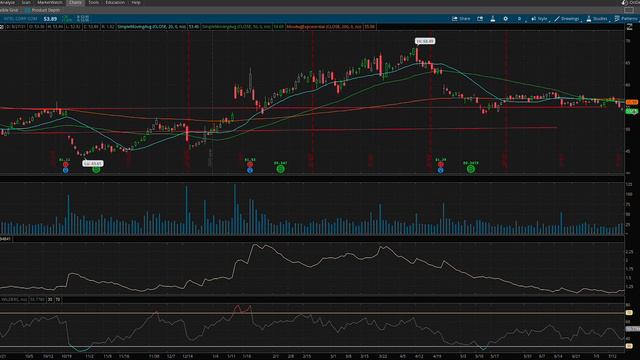The height and width of the screenshot is (360, 640).
Task: Open the Help tab
Action: coord(136,2)
